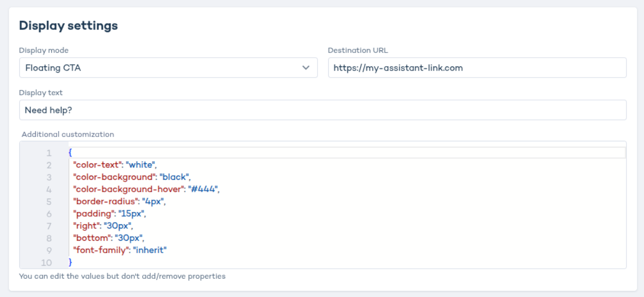Click the "border-radius" property key
This screenshot has height=297, width=644.
(105, 201)
